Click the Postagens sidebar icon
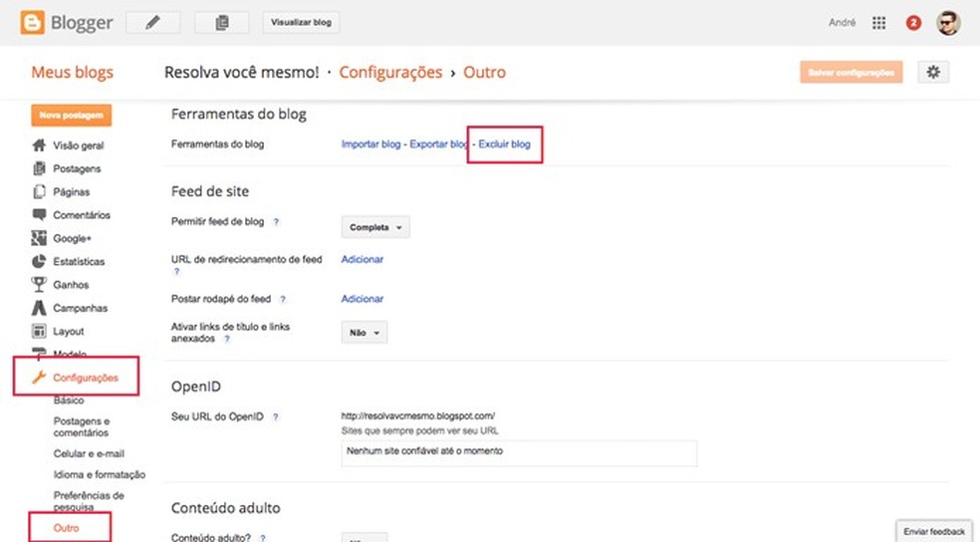This screenshot has height=542, width=980. [39, 168]
